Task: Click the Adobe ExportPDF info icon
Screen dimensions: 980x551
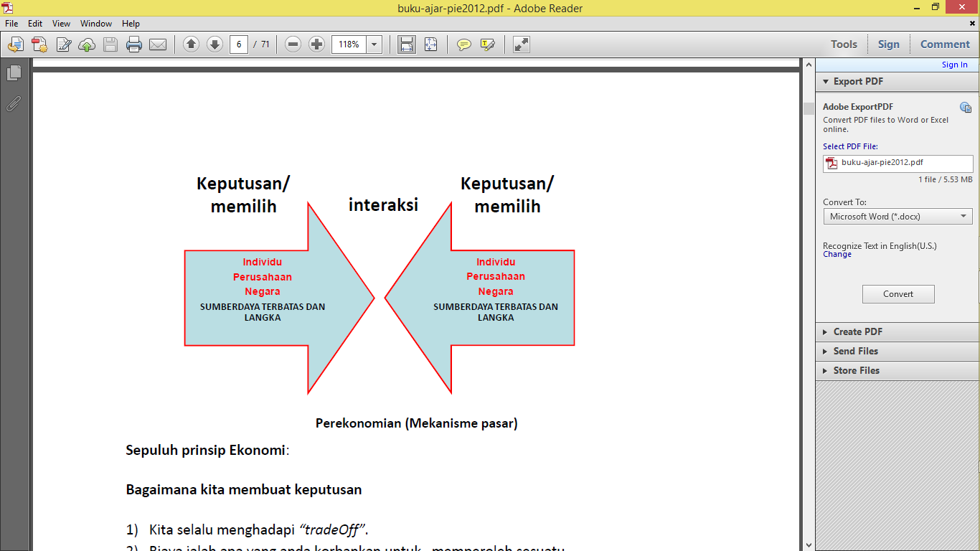Action: pos(966,108)
